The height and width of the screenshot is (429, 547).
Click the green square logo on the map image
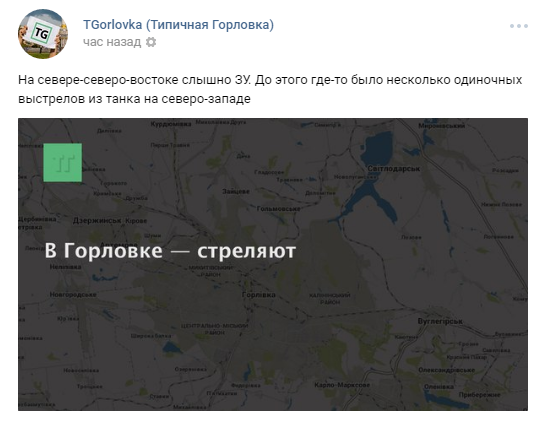pos(63,163)
